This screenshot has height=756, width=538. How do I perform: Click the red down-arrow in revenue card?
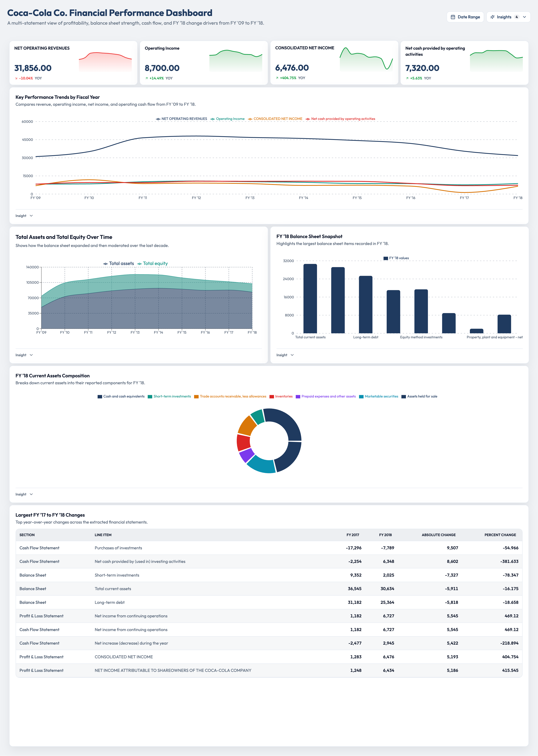coord(16,78)
